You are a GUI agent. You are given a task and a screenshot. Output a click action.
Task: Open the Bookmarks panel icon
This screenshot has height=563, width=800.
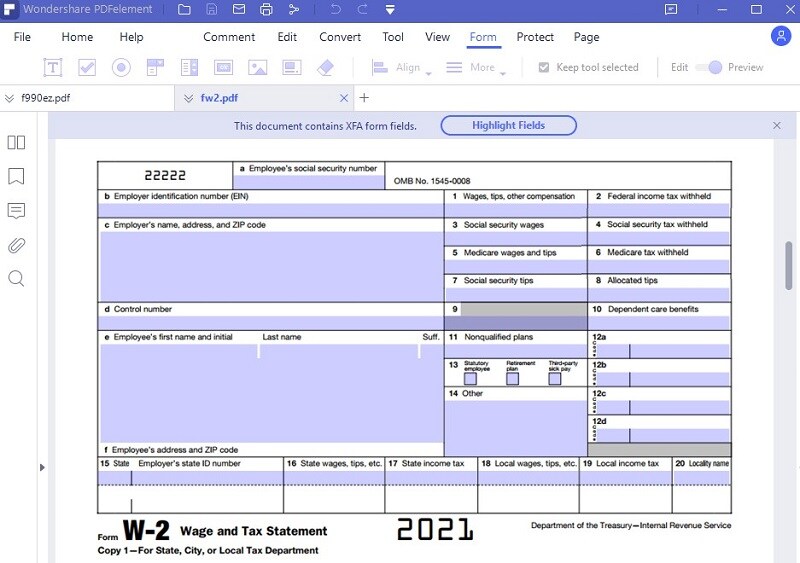click(16, 176)
